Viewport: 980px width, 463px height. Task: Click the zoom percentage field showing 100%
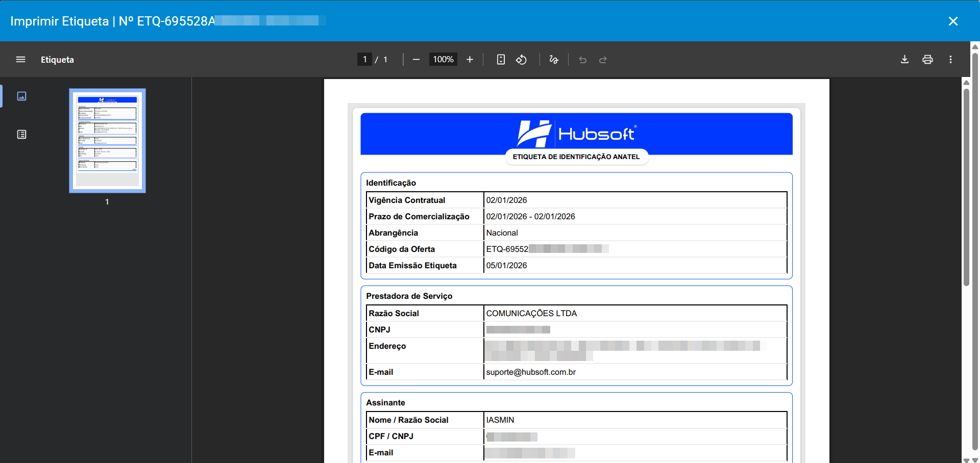coord(443,59)
